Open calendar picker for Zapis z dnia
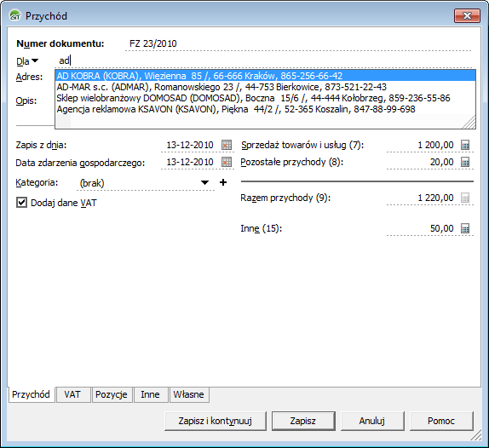This screenshot has height=448, width=489. coord(227,145)
